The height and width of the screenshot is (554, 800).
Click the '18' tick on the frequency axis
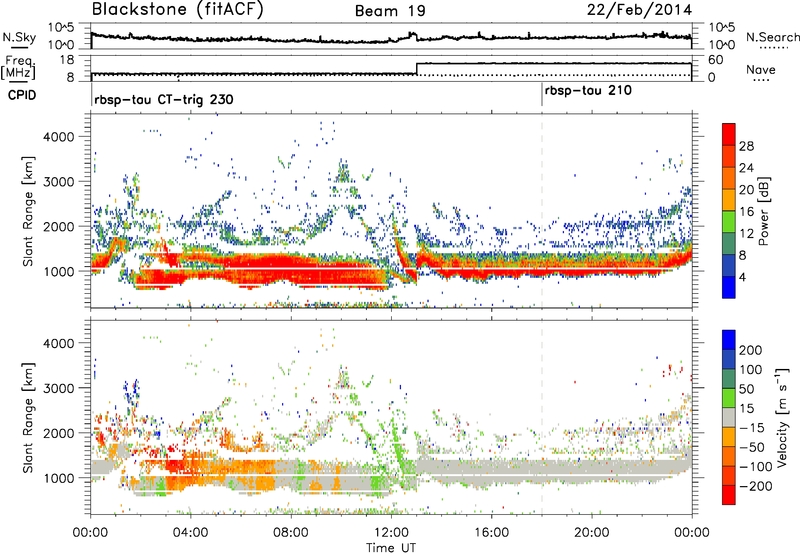67,60
